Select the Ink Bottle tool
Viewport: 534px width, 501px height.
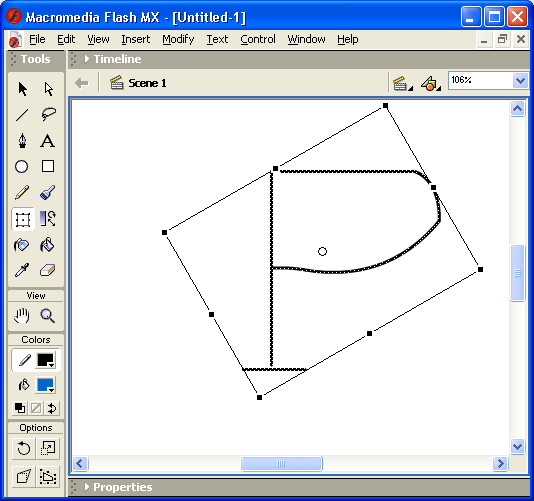point(22,245)
